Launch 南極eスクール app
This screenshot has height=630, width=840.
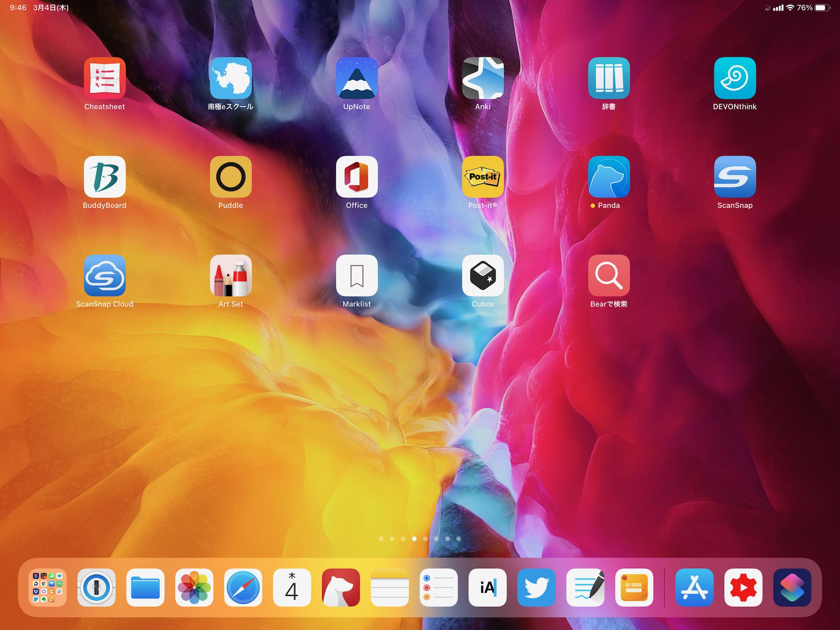coord(231,78)
